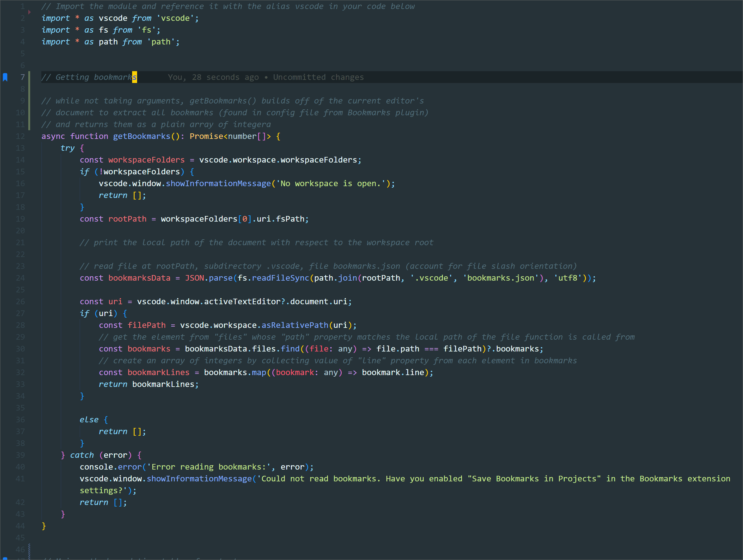Click the highlighted cursor at end of 'bookmarks'

(134, 77)
